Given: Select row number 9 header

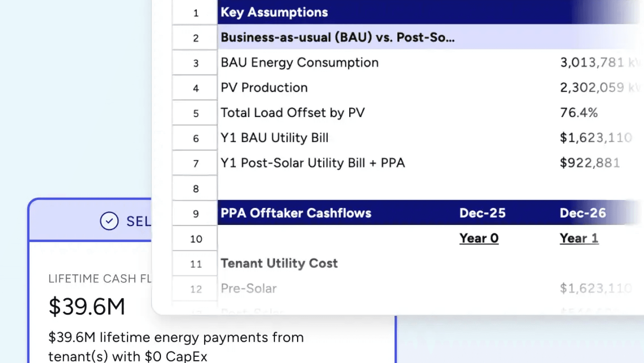Looking at the screenshot, I should tap(195, 214).
